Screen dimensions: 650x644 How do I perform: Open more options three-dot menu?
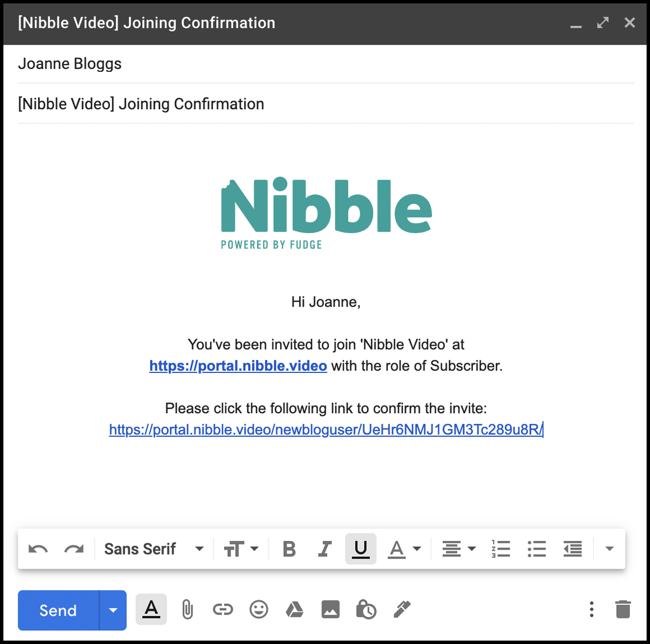click(x=592, y=609)
